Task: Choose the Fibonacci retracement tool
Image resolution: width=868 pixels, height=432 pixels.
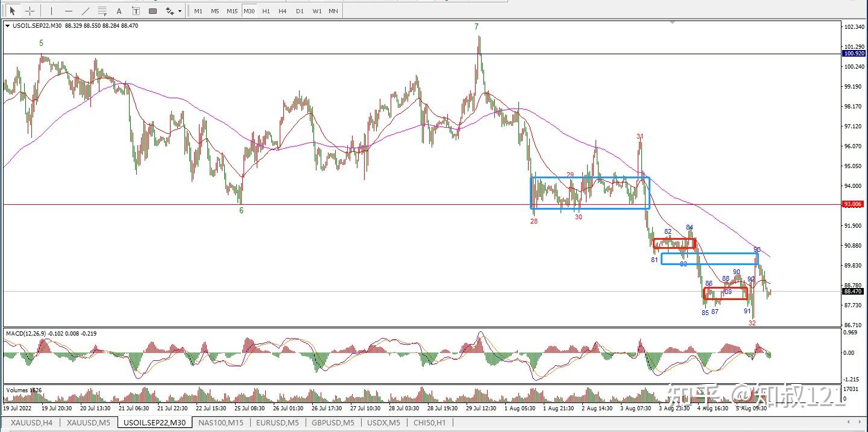Action: click(102, 11)
